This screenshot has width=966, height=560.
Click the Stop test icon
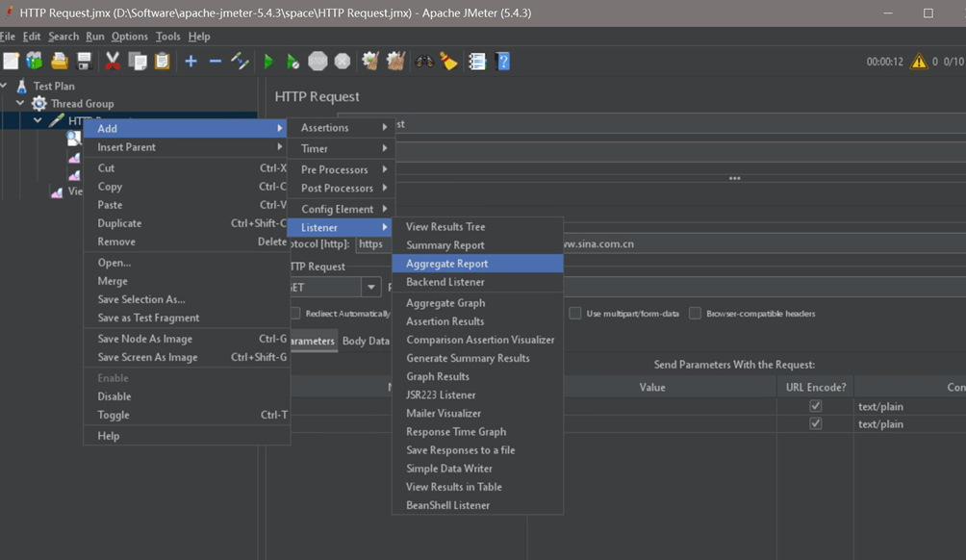tap(318, 62)
